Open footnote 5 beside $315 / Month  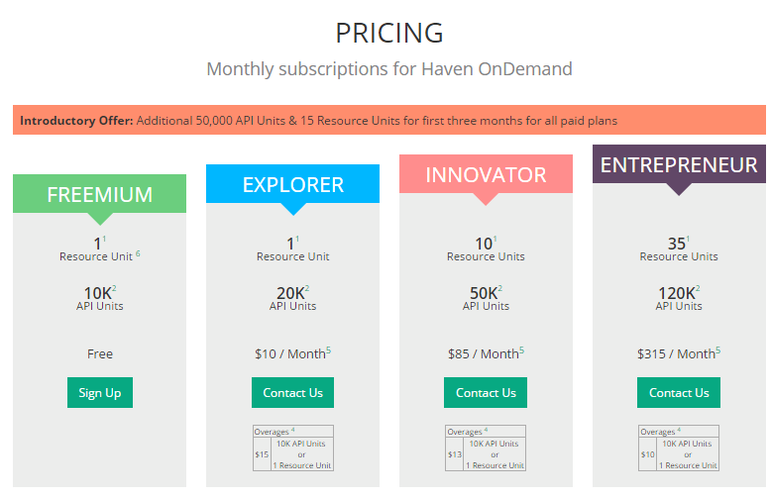718,350
